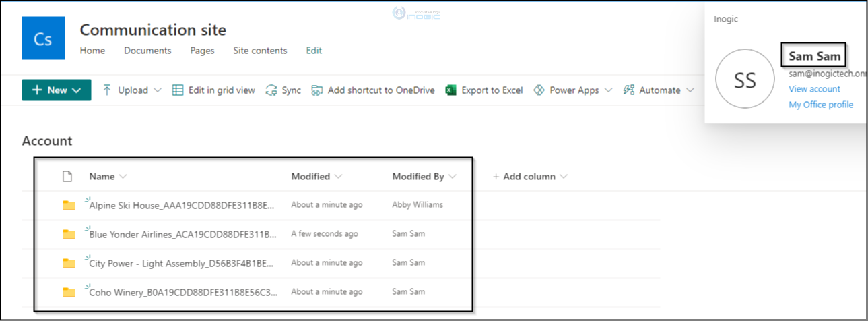The image size is (868, 321).
Task: Click the Excel export icon
Action: tap(450, 90)
